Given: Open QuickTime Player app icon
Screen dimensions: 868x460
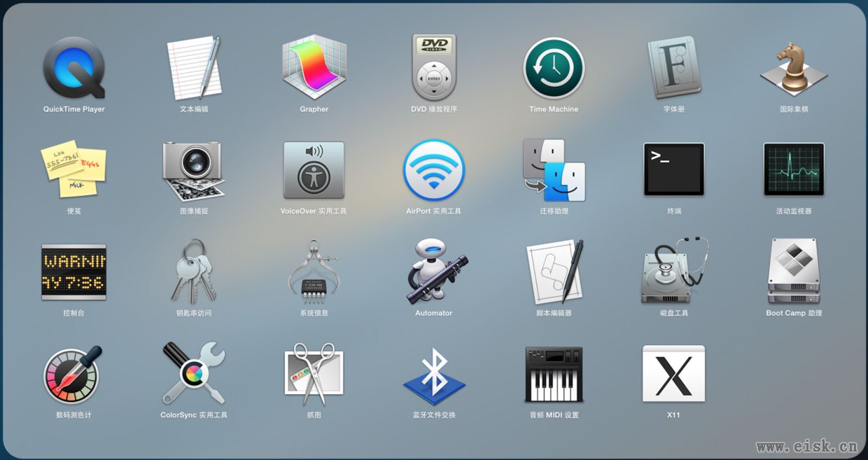Looking at the screenshot, I should pos(73,68).
